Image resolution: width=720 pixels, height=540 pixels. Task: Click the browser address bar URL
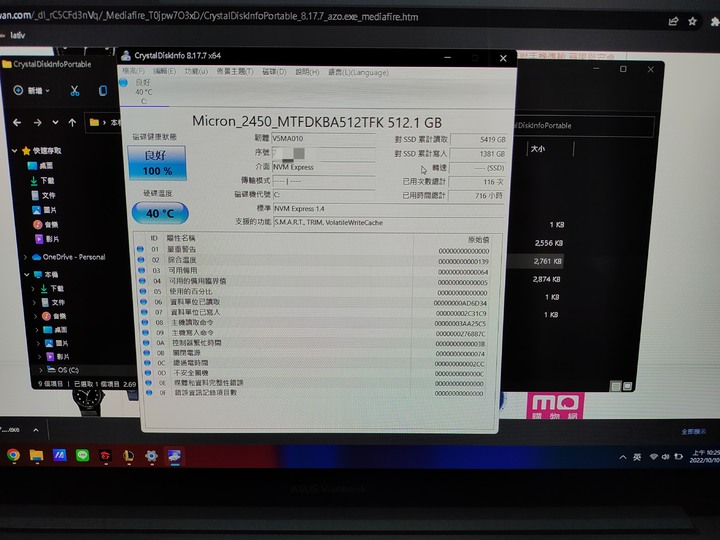[209, 17]
